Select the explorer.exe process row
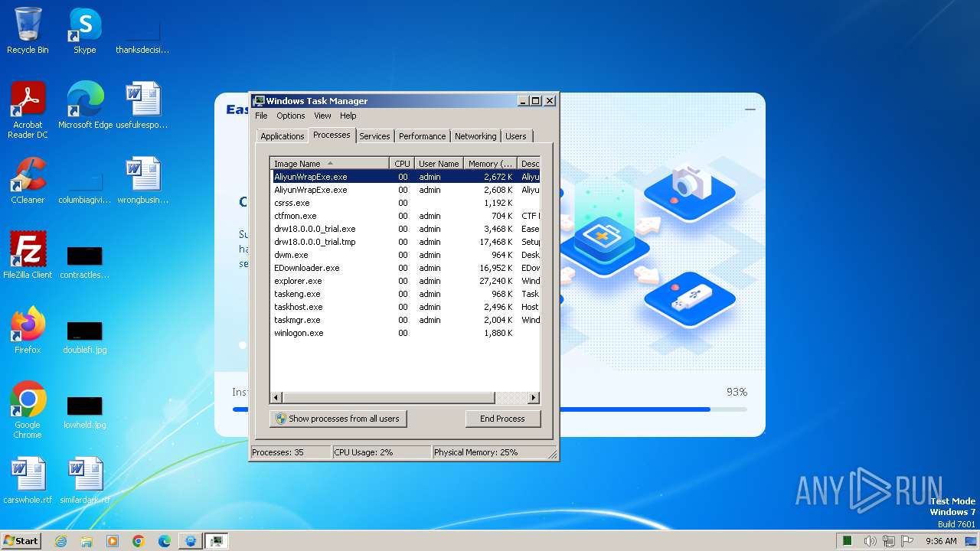Viewport: 980px width, 551px height. 406,281
